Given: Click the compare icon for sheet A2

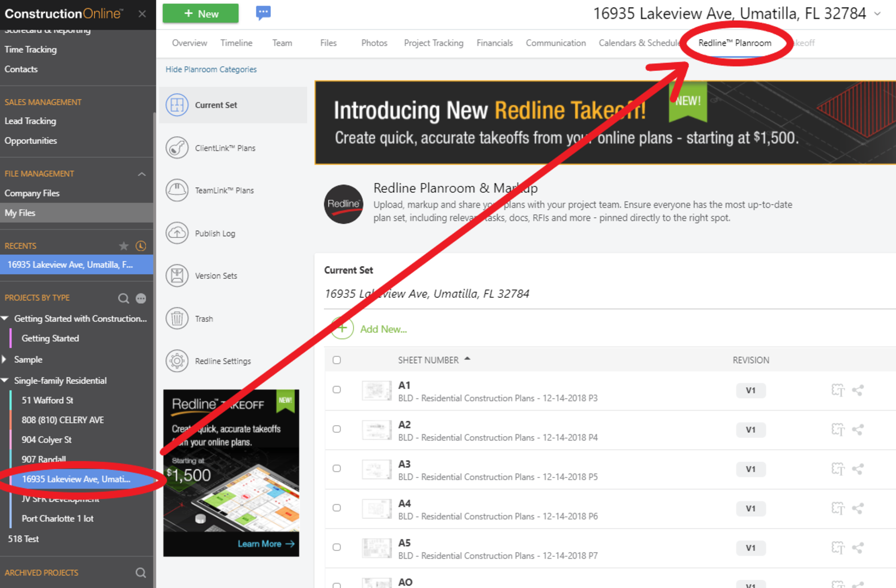Looking at the screenshot, I should pyautogui.click(x=838, y=430).
